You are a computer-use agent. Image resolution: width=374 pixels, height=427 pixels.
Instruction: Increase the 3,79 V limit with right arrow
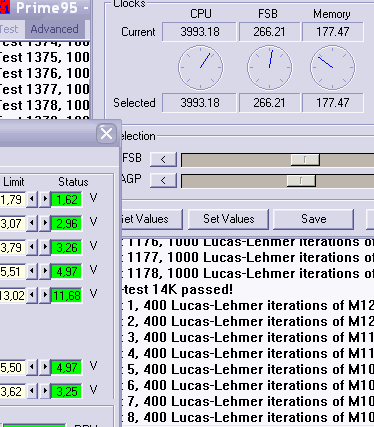coord(45,247)
